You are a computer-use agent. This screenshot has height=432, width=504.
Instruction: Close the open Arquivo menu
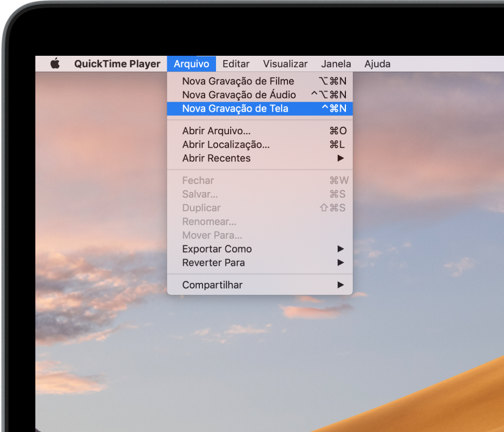(x=191, y=64)
